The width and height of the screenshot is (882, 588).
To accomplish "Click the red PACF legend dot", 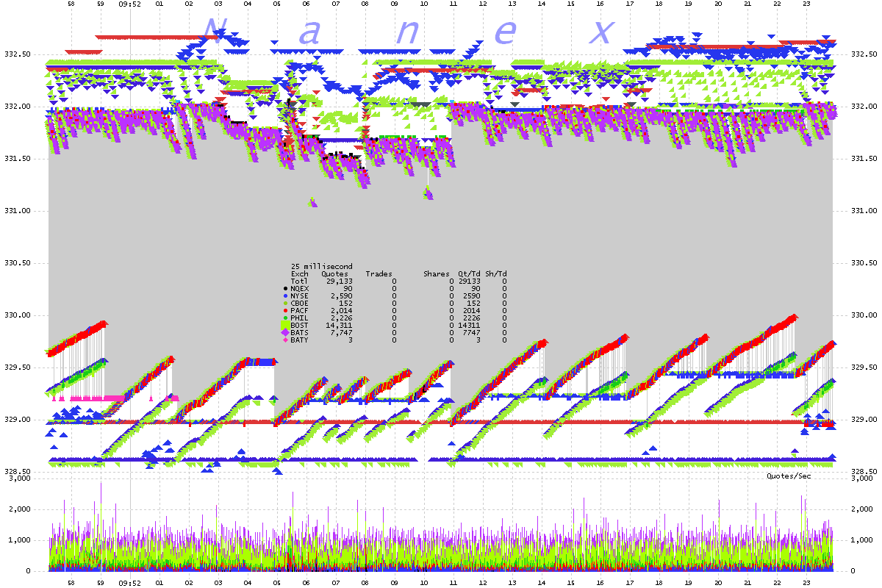I will [285, 311].
